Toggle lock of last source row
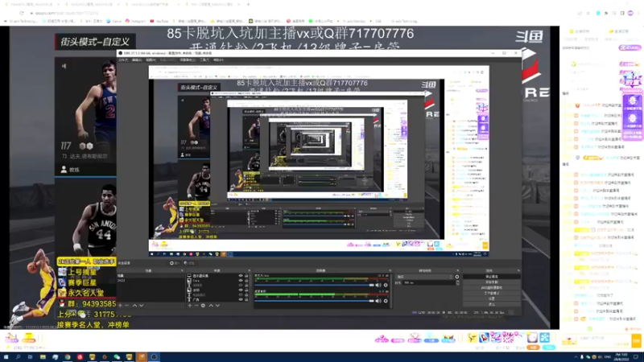Screen dimensions: 644x362 [246, 299]
